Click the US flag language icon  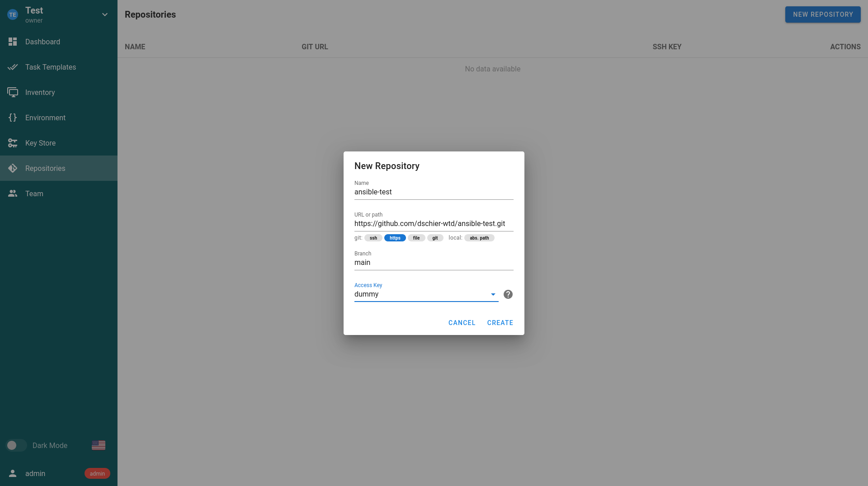click(x=99, y=445)
